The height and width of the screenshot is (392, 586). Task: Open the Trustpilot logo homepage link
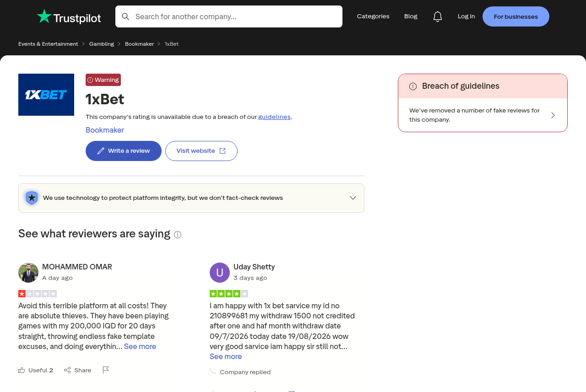[69, 16]
